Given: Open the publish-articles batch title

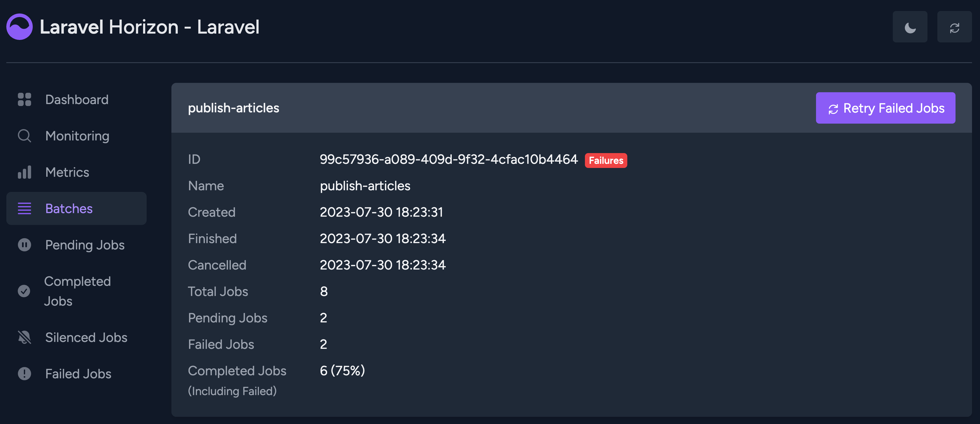Looking at the screenshot, I should tap(233, 108).
